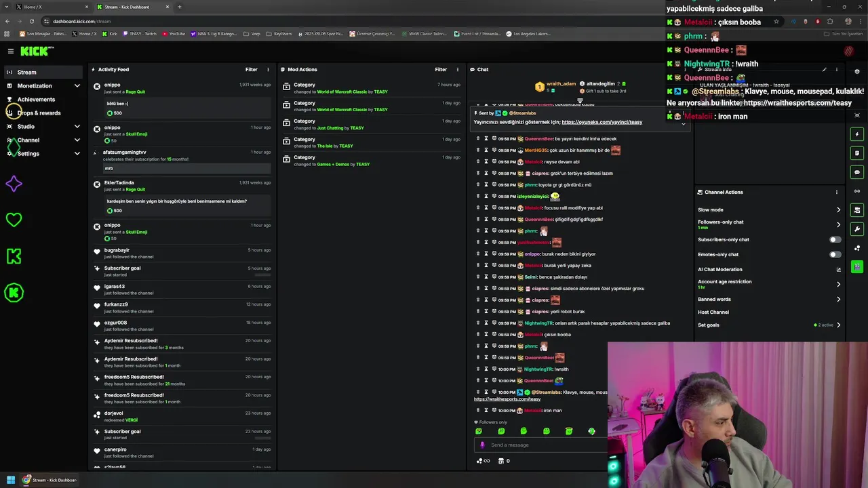
Task: Click Host Channel in Channel Actions
Action: (x=713, y=312)
